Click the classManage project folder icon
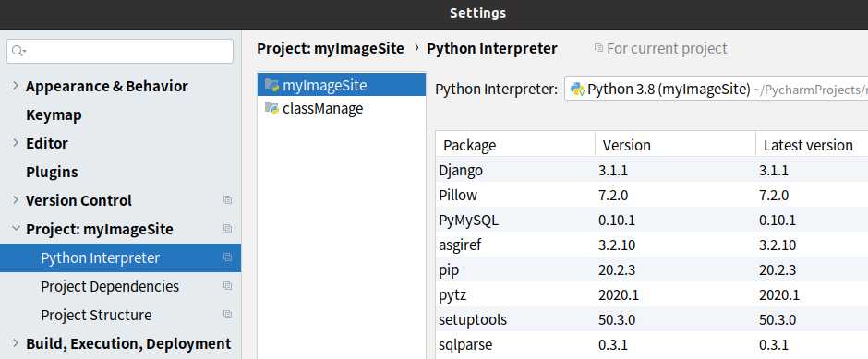The width and height of the screenshot is (868, 359). (271, 108)
